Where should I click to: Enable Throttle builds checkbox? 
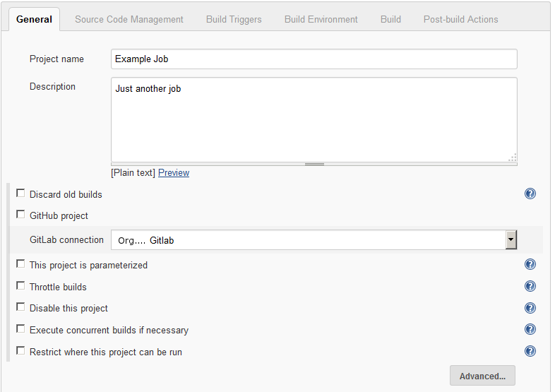click(x=20, y=286)
